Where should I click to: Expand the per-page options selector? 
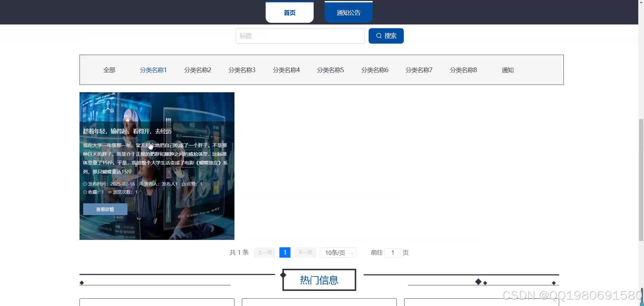click(x=337, y=252)
